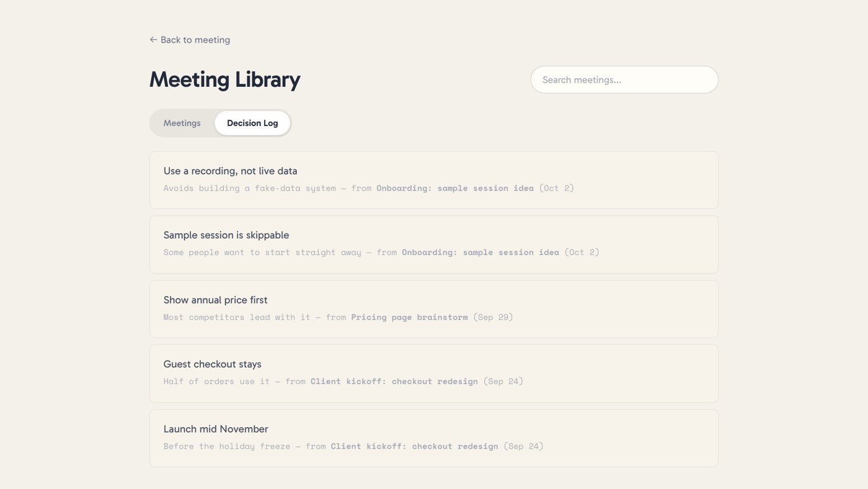Click the back arrow icon
This screenshot has height=489, width=868.
(153, 40)
